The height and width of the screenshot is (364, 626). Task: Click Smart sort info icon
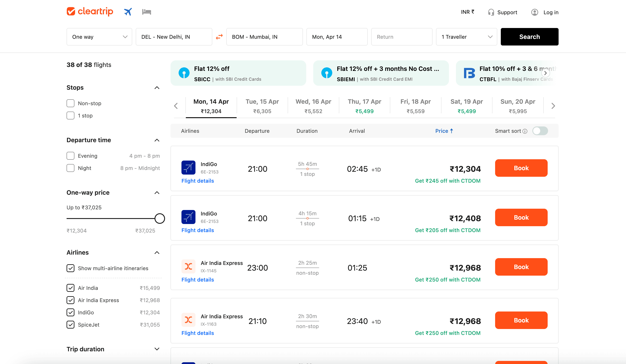(525, 131)
